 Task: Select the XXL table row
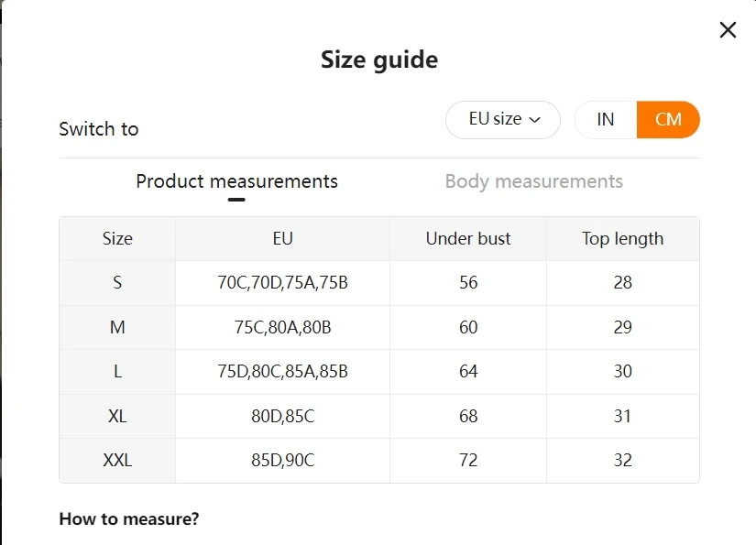click(116, 460)
